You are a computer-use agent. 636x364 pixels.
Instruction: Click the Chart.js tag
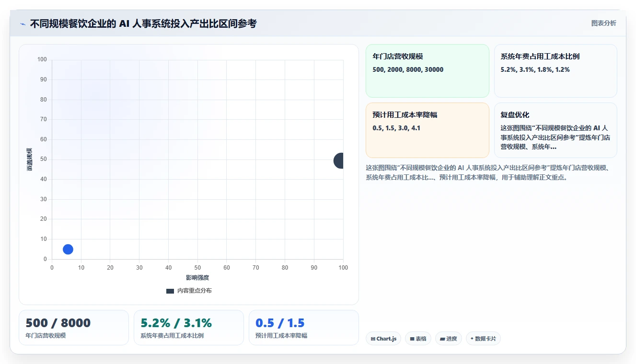click(383, 339)
